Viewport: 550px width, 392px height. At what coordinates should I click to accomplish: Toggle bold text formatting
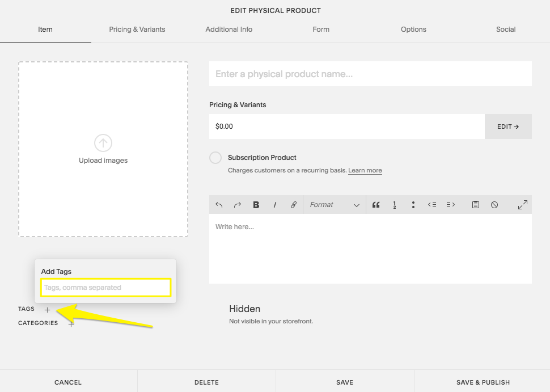point(256,205)
